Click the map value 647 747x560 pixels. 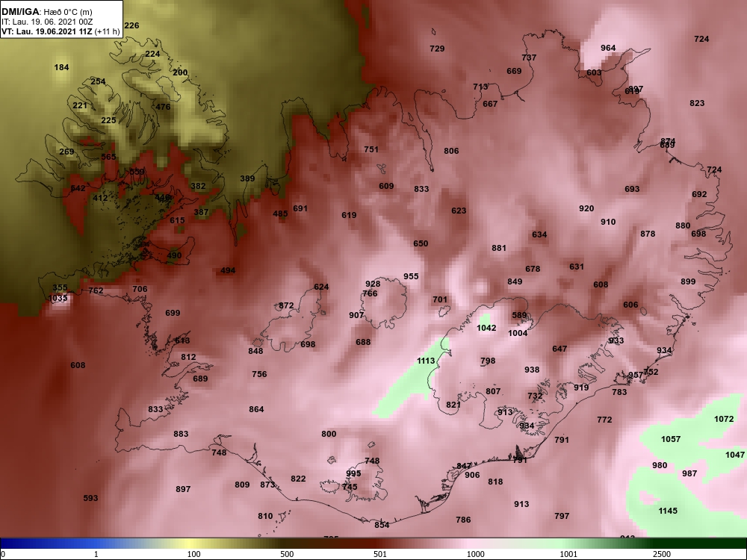pyautogui.click(x=560, y=349)
